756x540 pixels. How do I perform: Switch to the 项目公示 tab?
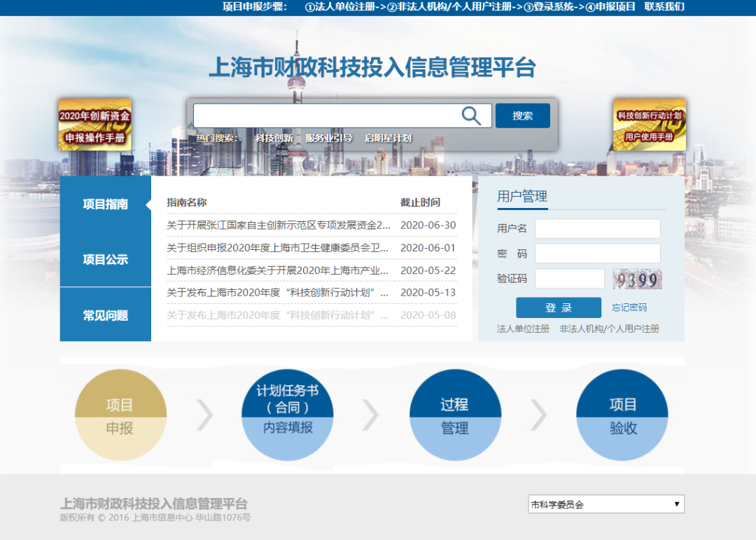pos(106,260)
